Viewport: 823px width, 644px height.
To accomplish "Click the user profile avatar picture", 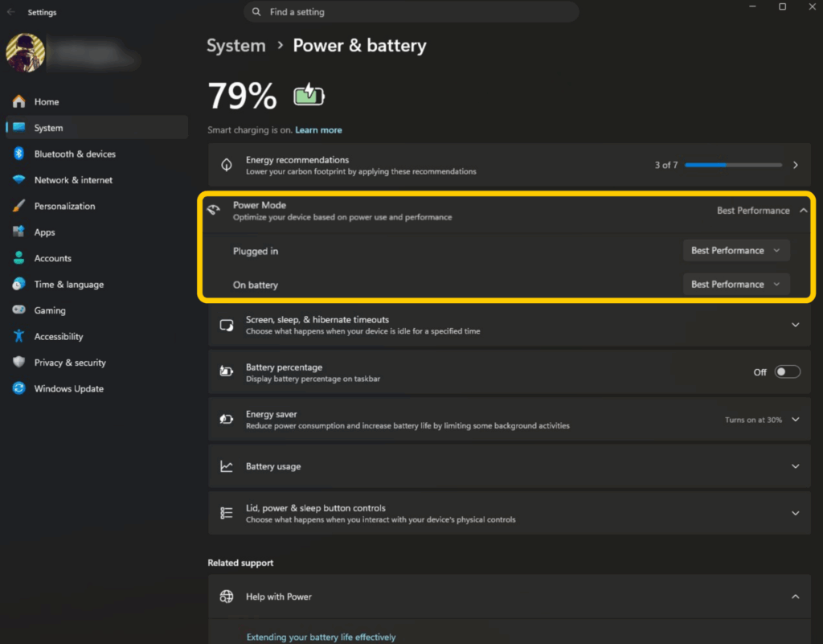I will (x=25, y=52).
